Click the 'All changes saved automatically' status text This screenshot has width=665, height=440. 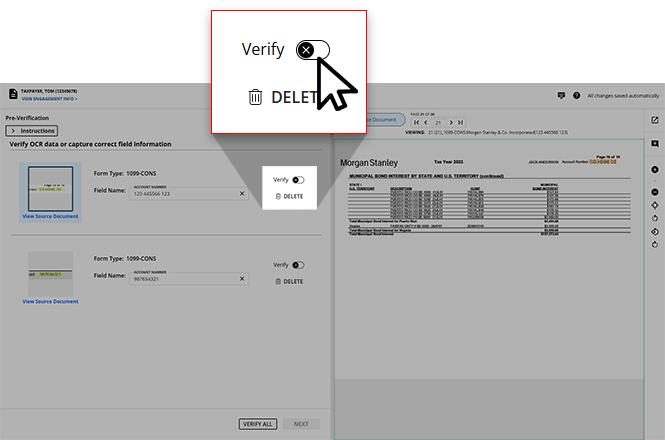(623, 96)
